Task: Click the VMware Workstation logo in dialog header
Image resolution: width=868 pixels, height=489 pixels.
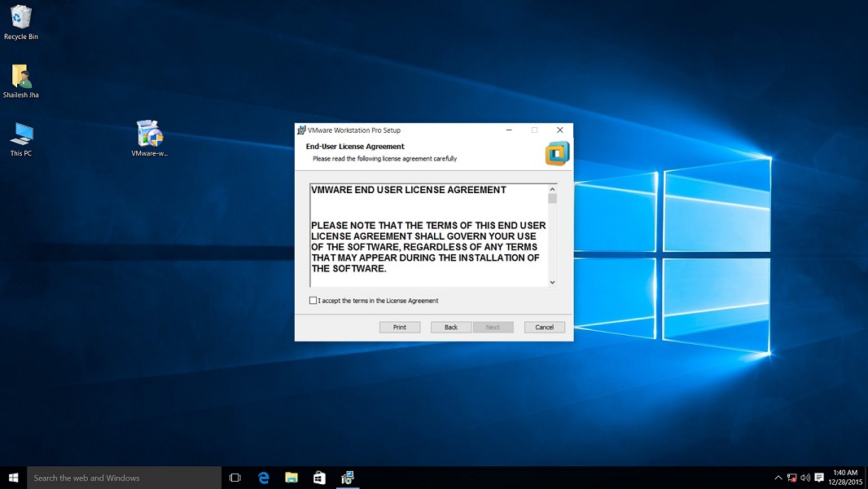Action: [x=557, y=153]
